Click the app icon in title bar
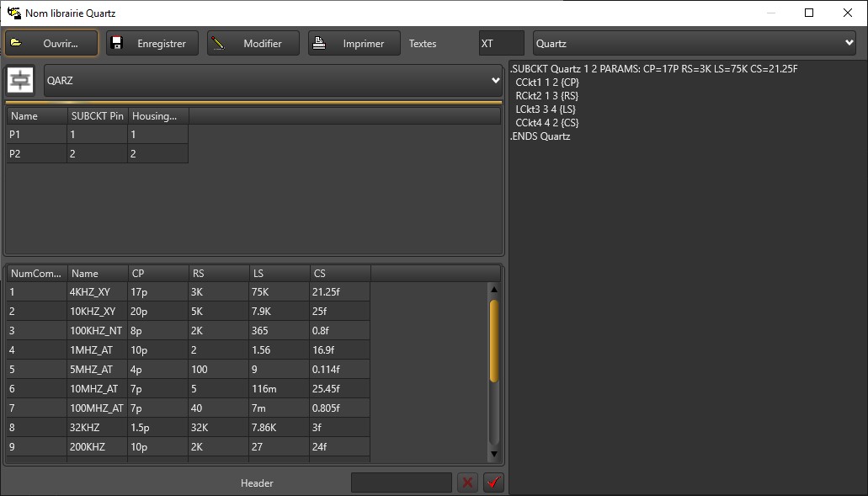The height and width of the screenshot is (496, 868). (x=13, y=13)
